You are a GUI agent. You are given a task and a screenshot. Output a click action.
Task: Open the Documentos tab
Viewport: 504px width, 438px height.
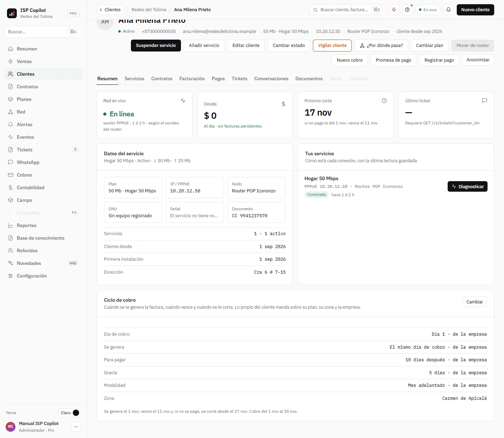click(309, 78)
